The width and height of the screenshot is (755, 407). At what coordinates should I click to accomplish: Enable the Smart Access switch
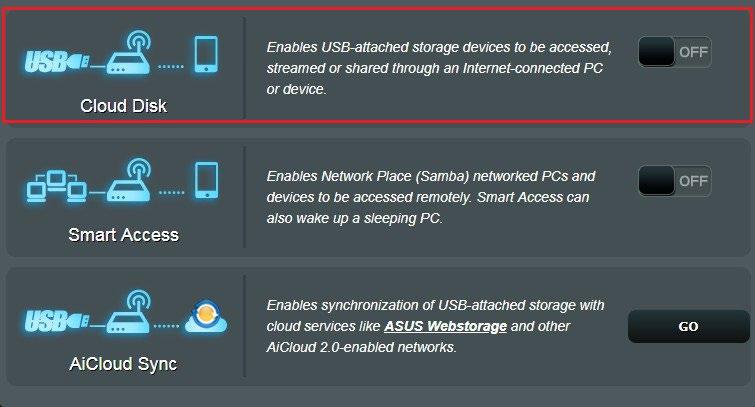point(675,181)
